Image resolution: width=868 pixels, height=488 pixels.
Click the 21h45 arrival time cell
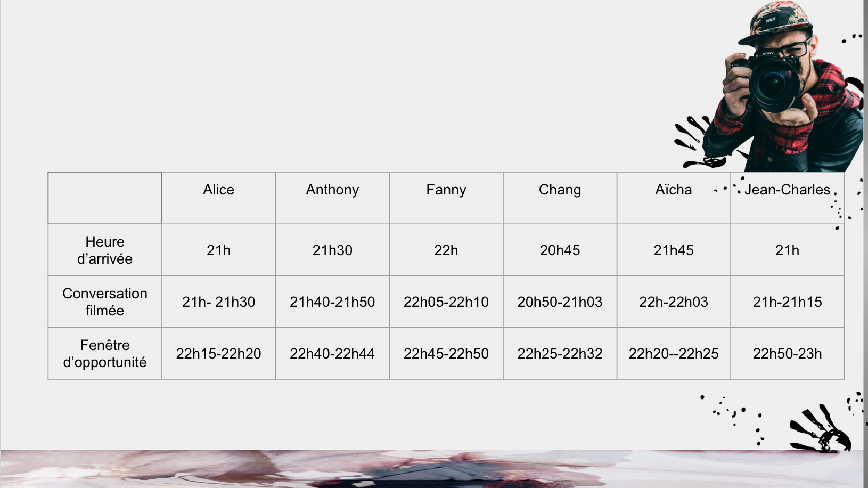click(674, 250)
